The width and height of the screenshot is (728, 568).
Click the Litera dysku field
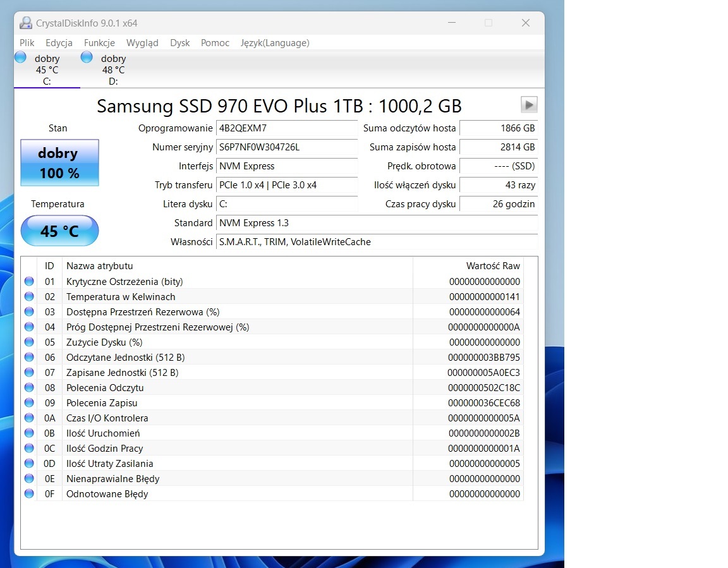[x=286, y=203]
